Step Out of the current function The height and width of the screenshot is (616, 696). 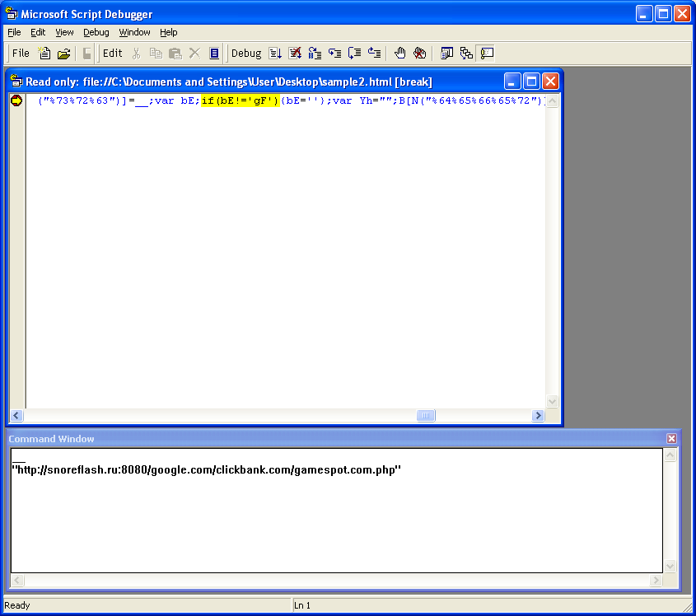point(374,54)
